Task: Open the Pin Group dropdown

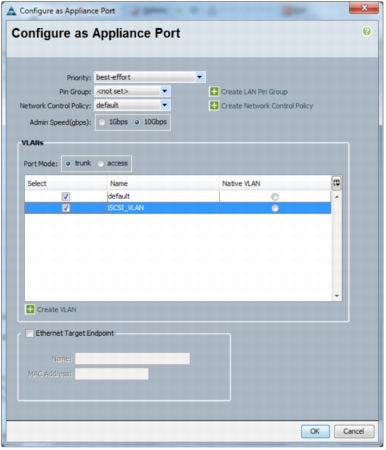Action: point(132,91)
